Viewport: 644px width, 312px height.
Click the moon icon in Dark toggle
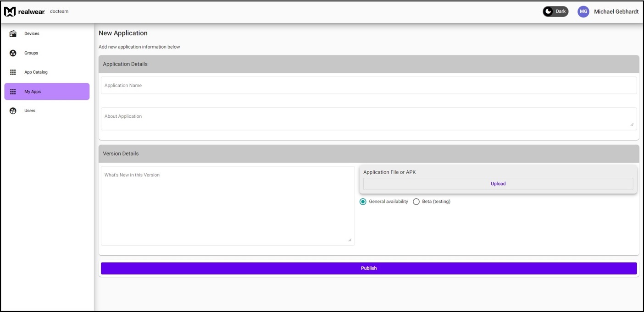[549, 12]
